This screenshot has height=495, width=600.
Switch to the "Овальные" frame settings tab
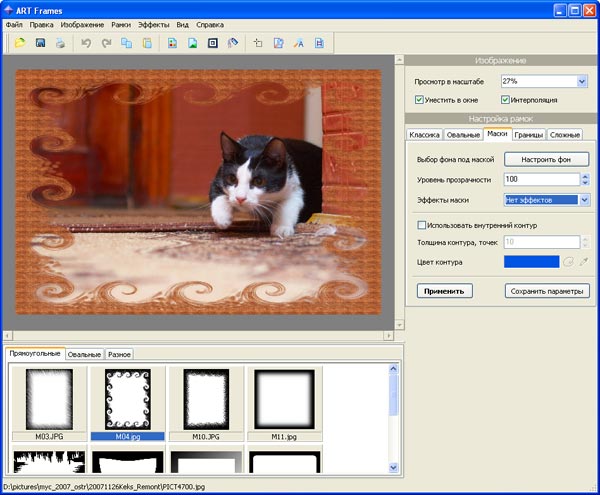coord(463,134)
